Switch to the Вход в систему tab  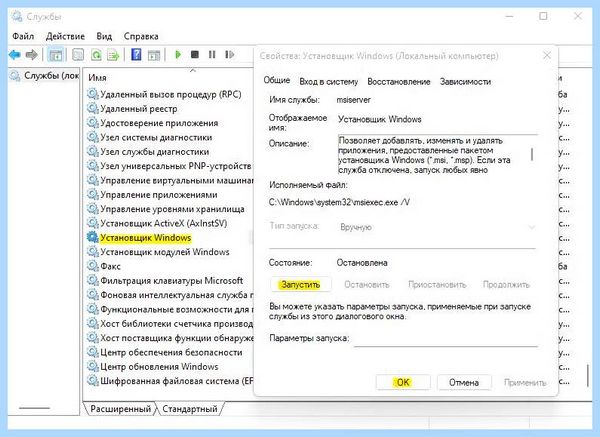pos(329,82)
